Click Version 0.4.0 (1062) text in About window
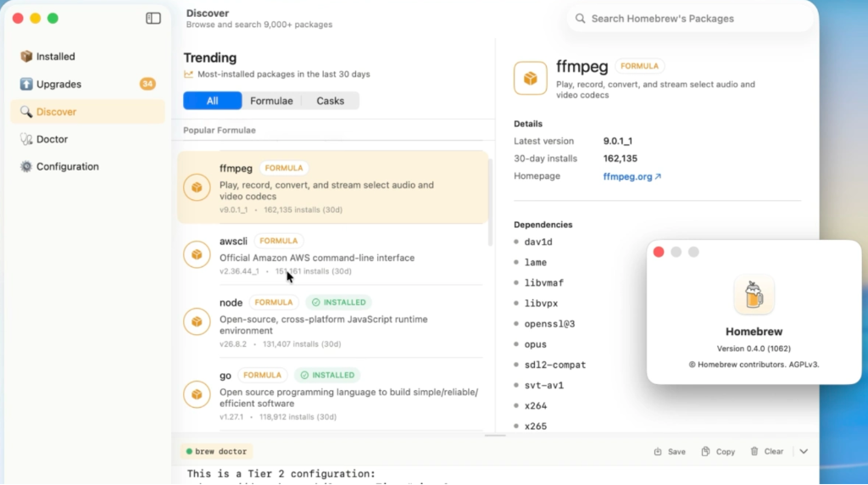 point(754,348)
